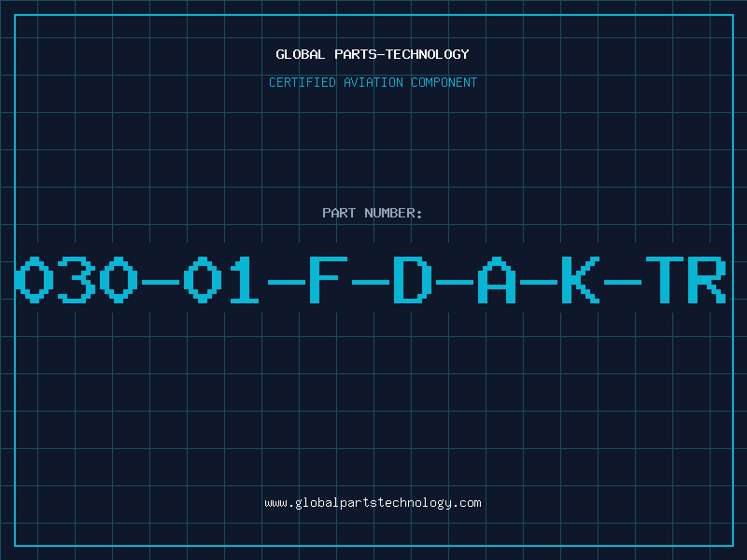Image resolution: width=747 pixels, height=560 pixels.
Task: Click the letter A in the part number
Action: pos(497,279)
